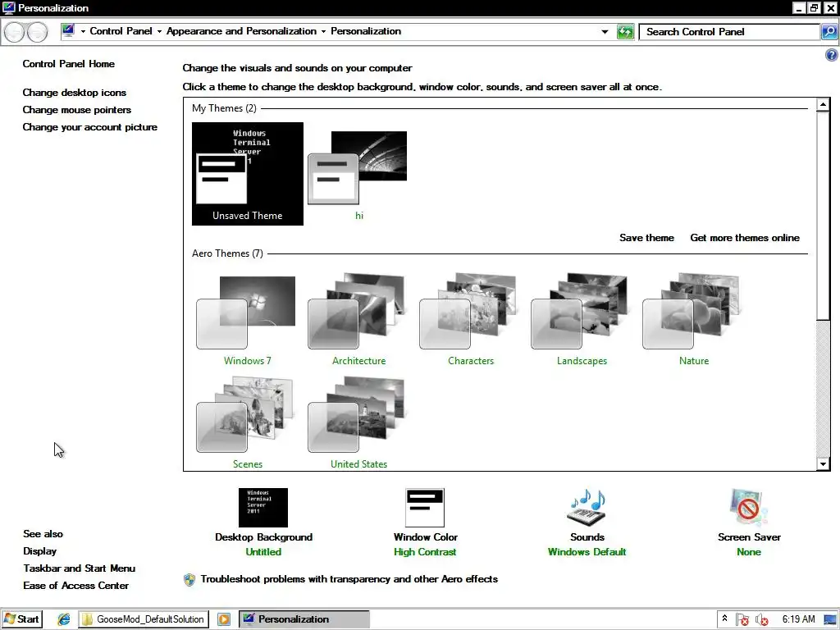
Task: Open Change mouse pointers
Action: click(76, 110)
